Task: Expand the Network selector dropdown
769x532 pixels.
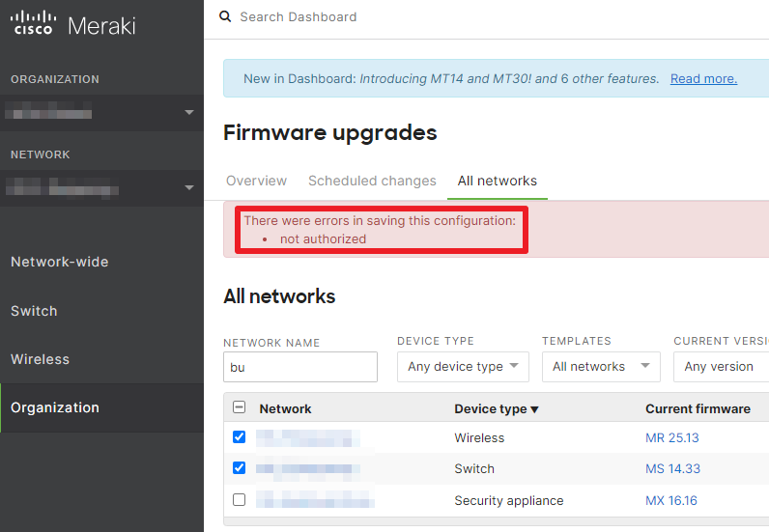Action: pyautogui.click(x=188, y=188)
